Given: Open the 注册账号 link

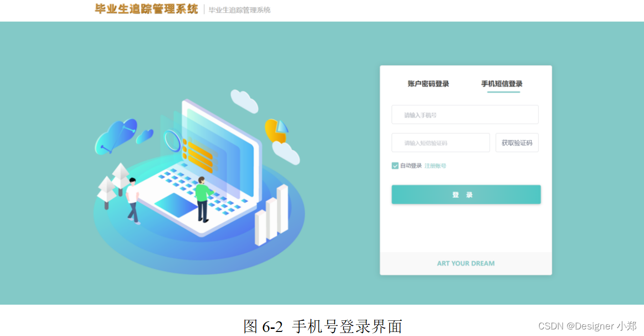Looking at the screenshot, I should point(435,166).
